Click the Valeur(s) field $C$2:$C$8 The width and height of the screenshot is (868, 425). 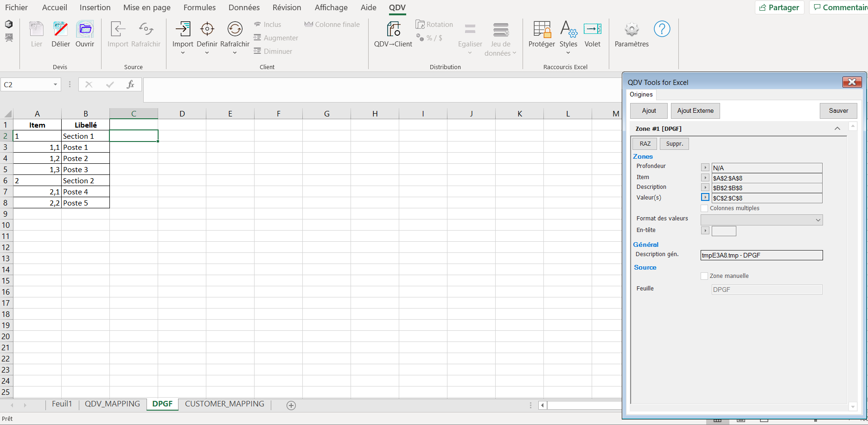(x=767, y=198)
